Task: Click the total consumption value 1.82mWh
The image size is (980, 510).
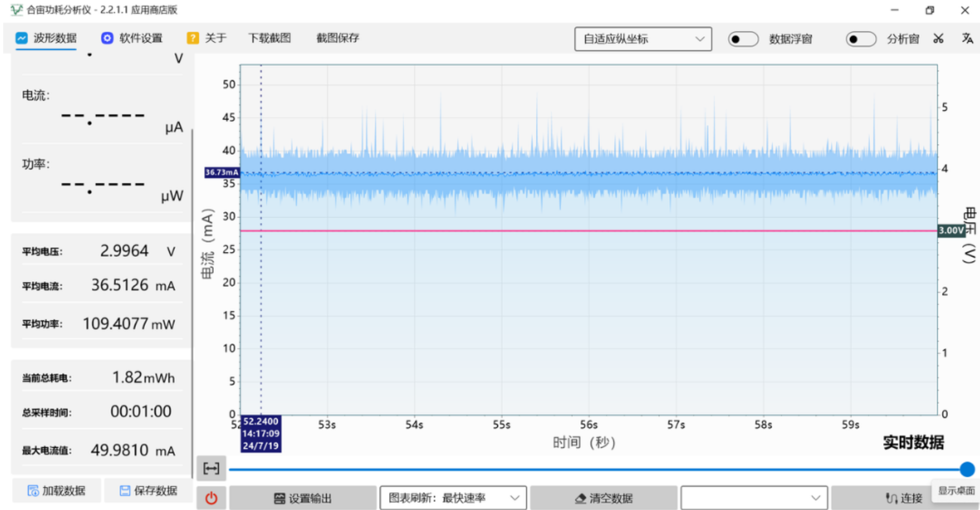Action: tap(143, 377)
